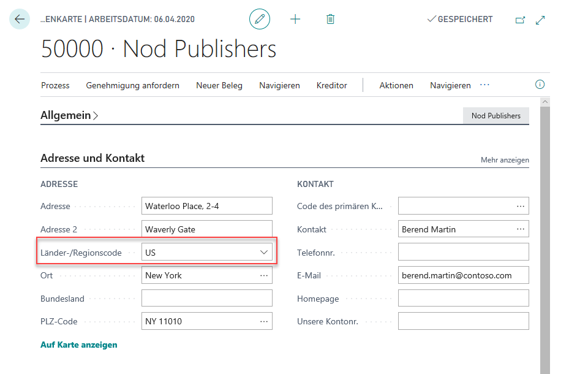The image size is (588, 374).
Task: Click the E-Mail field with berend.martin@contoso.com
Action: coord(464,275)
